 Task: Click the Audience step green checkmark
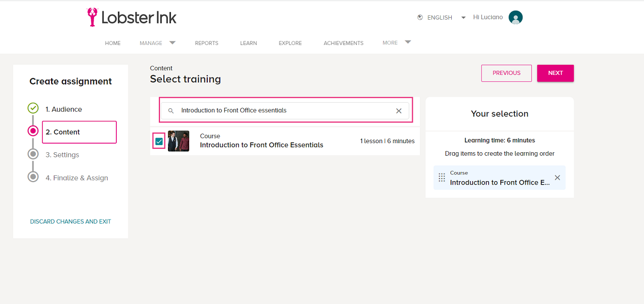(x=33, y=108)
